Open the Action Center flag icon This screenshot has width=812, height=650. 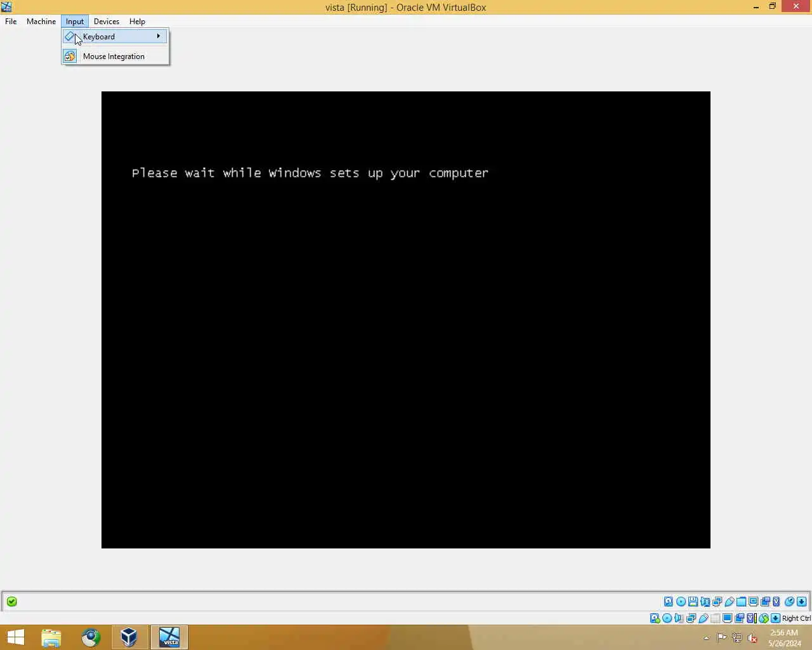pos(722,638)
